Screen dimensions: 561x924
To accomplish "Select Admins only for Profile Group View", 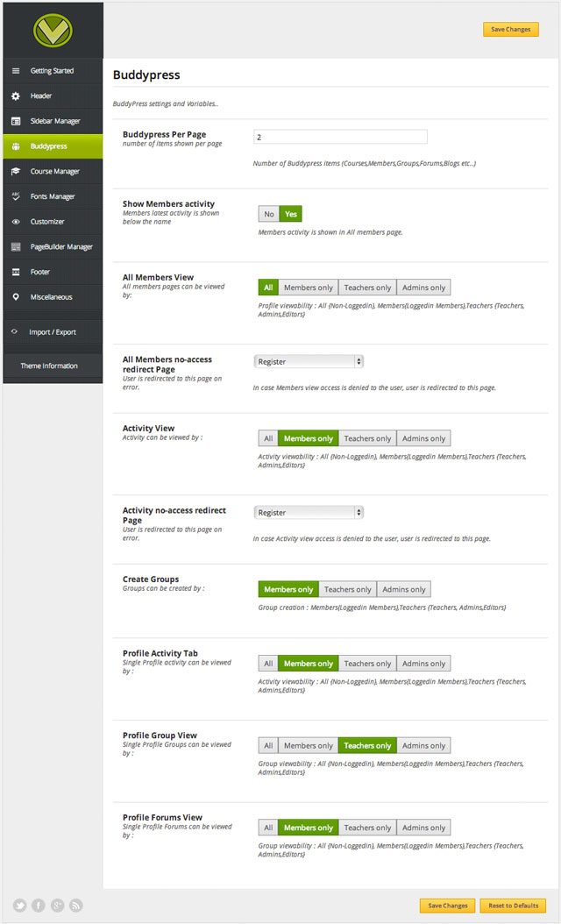I will 423,745.
